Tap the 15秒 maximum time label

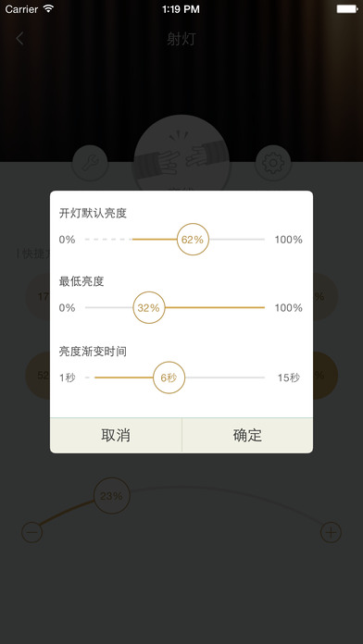(289, 378)
